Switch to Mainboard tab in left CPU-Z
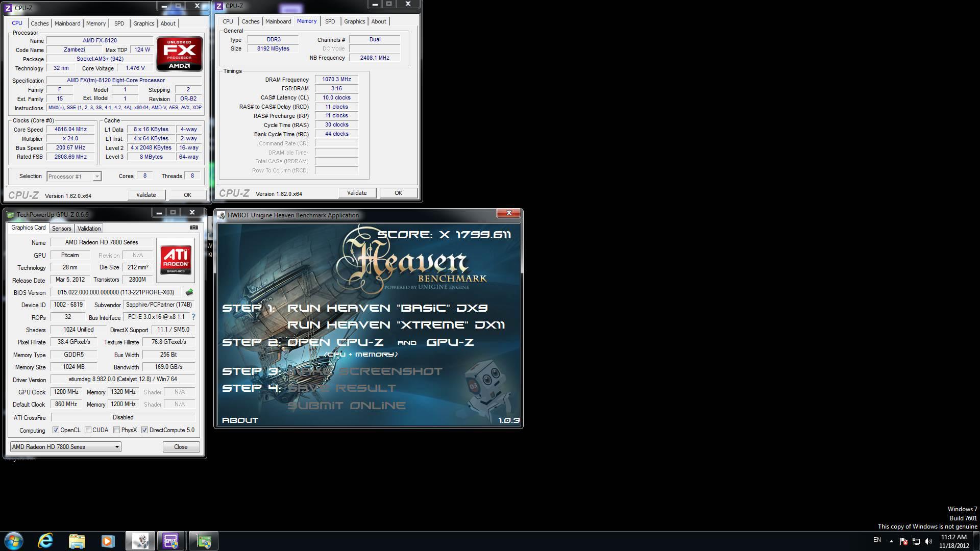The image size is (980, 551). pos(67,23)
